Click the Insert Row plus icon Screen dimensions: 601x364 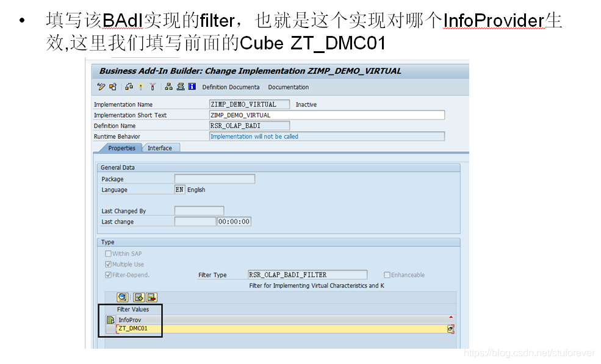tap(139, 298)
